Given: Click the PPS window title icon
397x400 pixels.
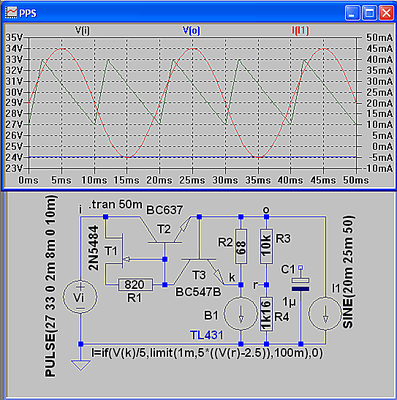Looking at the screenshot, I should pyautogui.click(x=11, y=13).
